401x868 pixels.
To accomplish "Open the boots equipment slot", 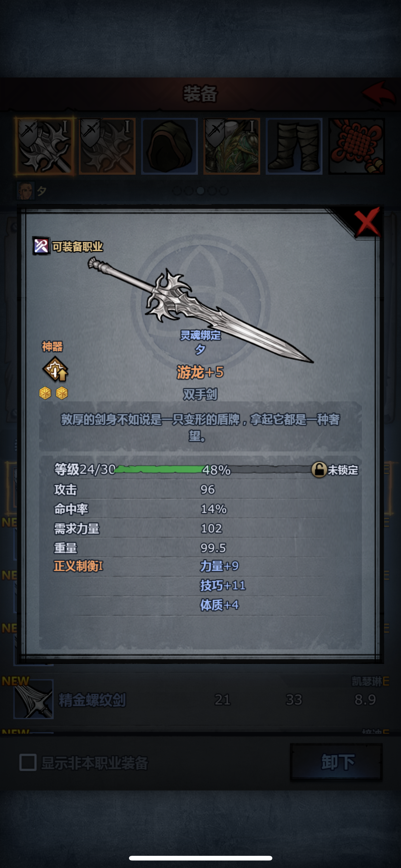I will (x=294, y=146).
